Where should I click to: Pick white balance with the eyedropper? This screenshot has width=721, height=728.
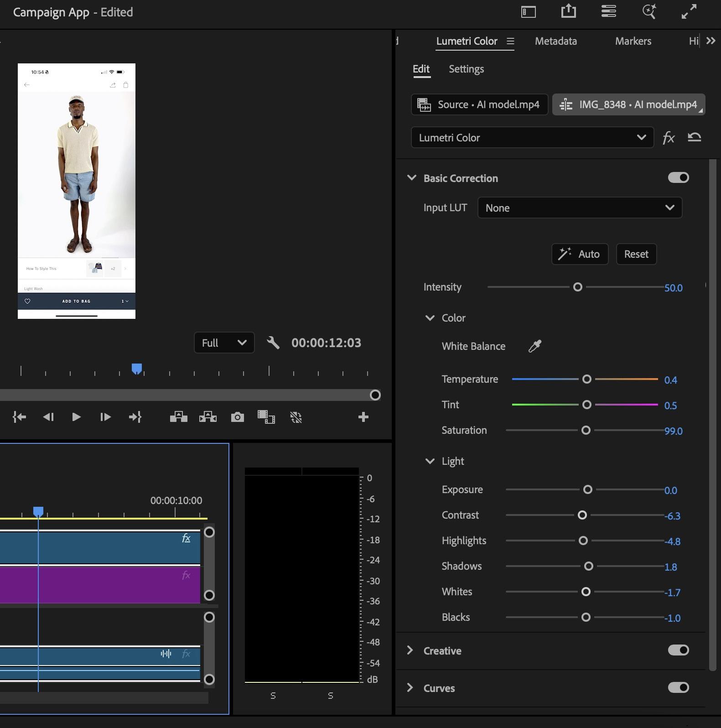pos(534,346)
